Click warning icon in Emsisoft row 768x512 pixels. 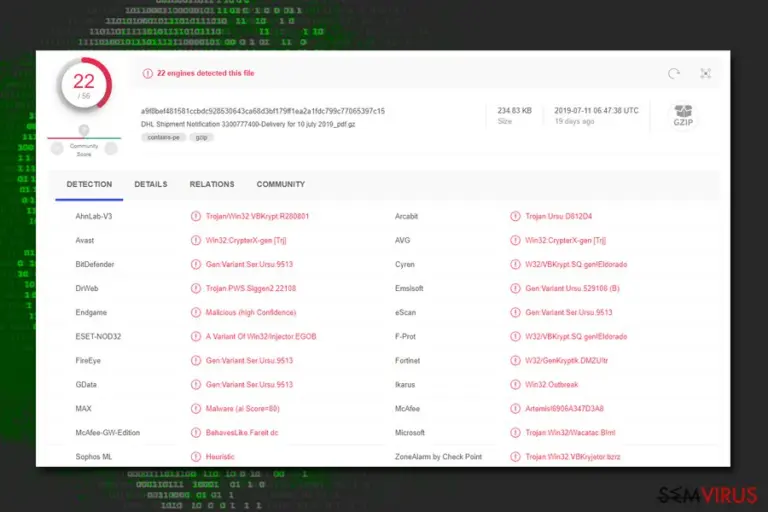pos(515,288)
